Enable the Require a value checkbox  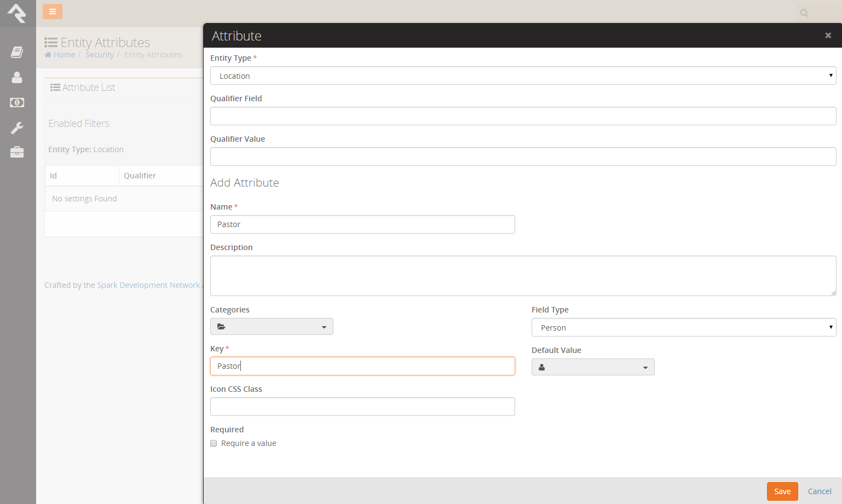pos(214,443)
